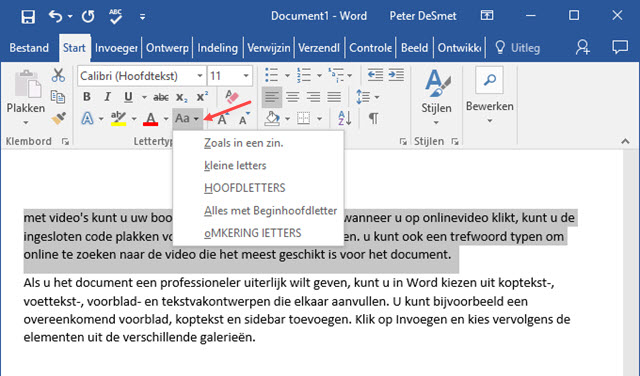Choose 'oMKERING lETTERS' toggle case option

pyautogui.click(x=253, y=233)
